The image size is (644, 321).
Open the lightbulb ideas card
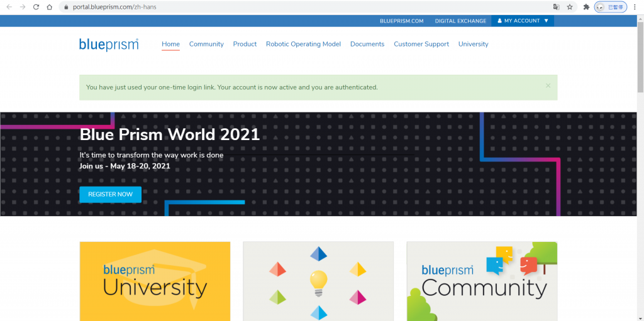point(318,281)
